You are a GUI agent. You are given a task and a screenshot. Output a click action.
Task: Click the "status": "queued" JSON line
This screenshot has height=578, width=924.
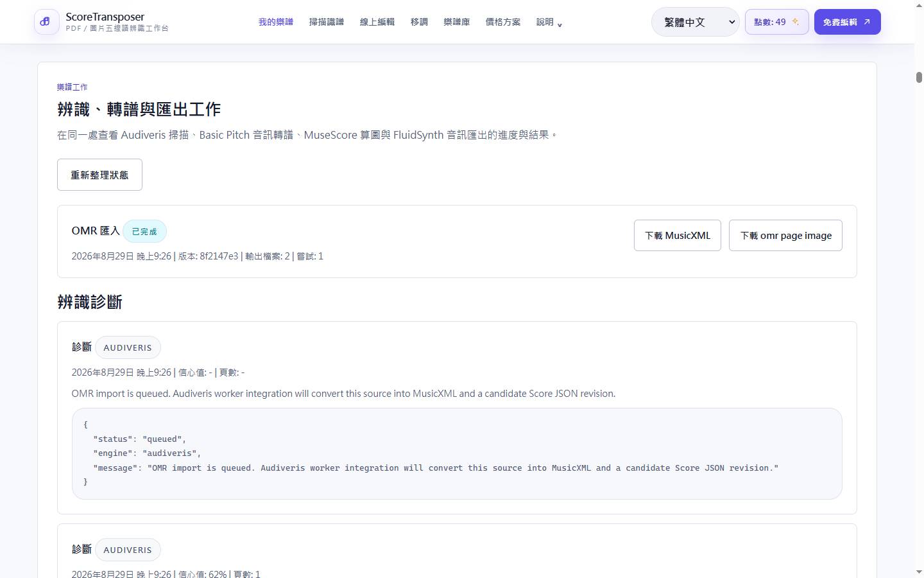(x=140, y=439)
